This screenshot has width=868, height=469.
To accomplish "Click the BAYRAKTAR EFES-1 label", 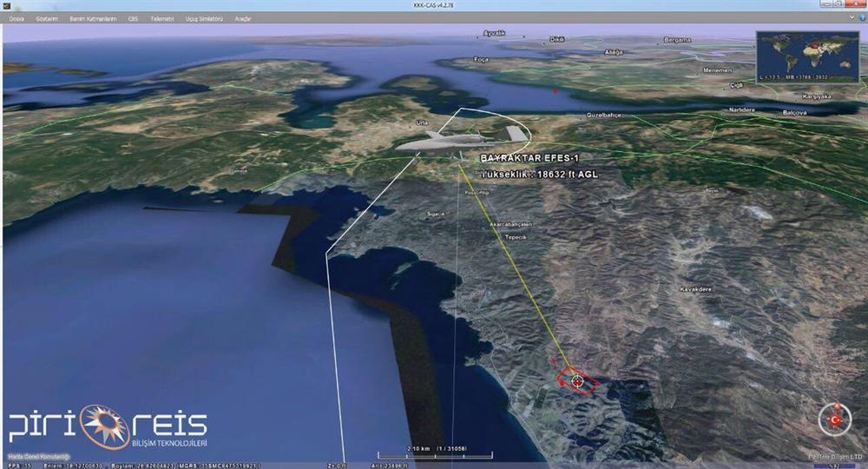I will coord(529,158).
